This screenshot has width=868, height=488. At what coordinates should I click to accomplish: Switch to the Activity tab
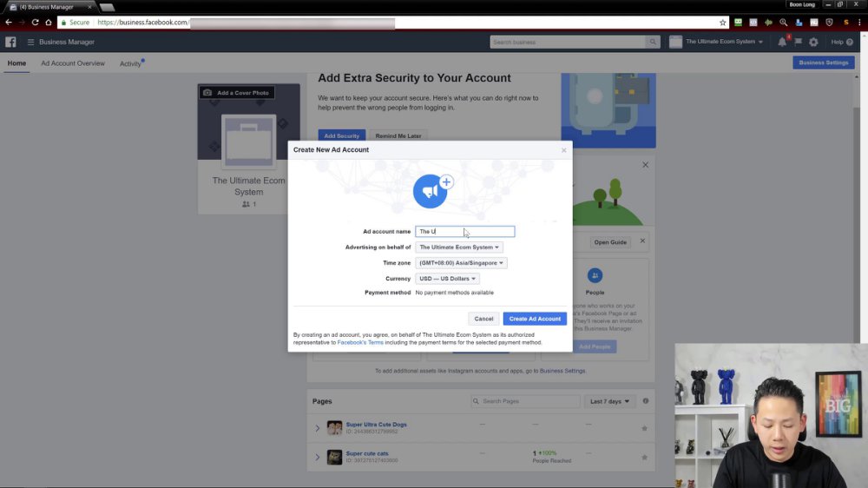tap(131, 63)
